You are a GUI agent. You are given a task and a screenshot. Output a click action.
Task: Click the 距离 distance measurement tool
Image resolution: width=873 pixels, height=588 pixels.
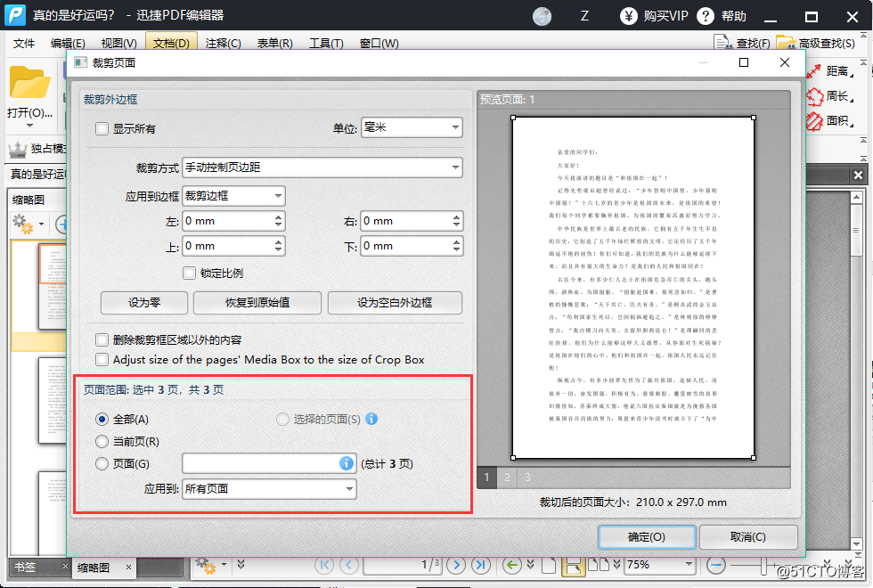[813, 71]
